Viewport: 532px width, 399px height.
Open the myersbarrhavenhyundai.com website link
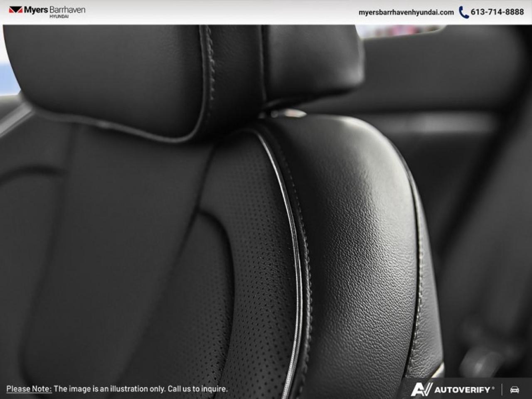[406, 13]
